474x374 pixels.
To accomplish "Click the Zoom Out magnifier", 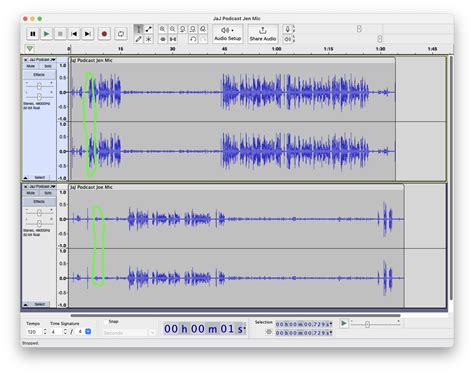I will point(172,29).
